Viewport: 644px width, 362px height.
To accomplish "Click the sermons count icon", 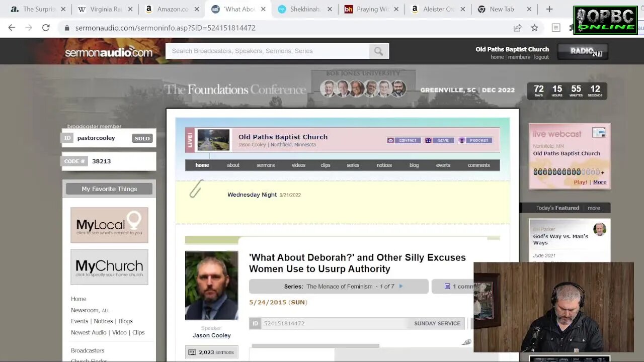I will click(x=192, y=352).
